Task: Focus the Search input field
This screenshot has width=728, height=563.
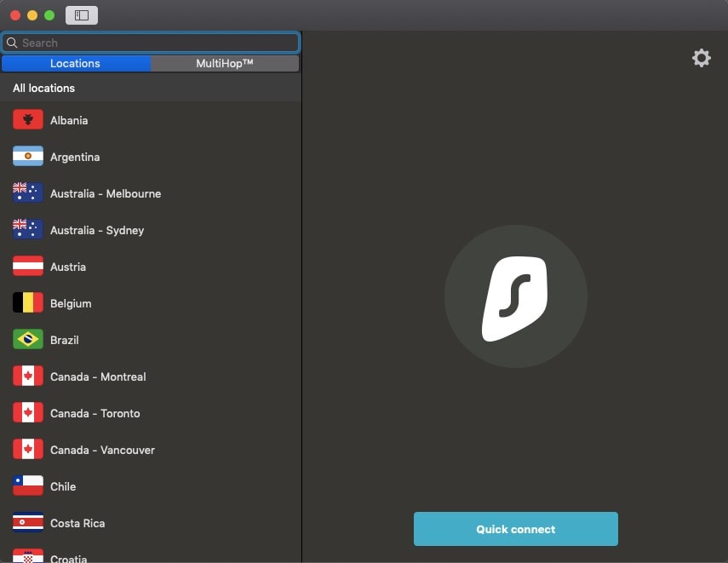Action: coord(151,43)
